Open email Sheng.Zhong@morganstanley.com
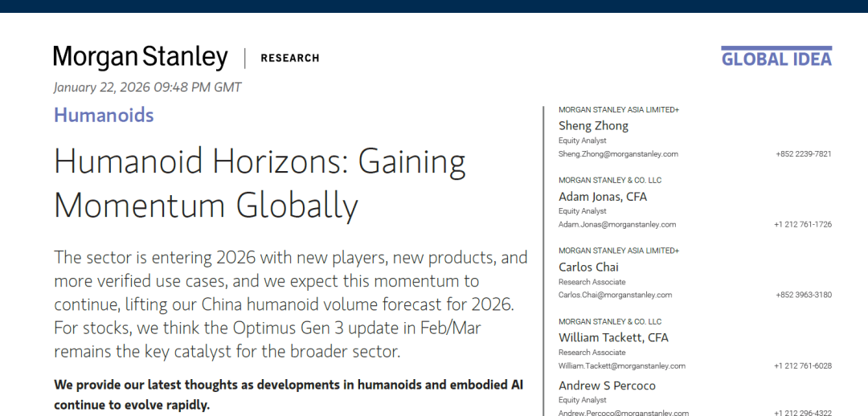868x416 pixels. click(x=618, y=154)
